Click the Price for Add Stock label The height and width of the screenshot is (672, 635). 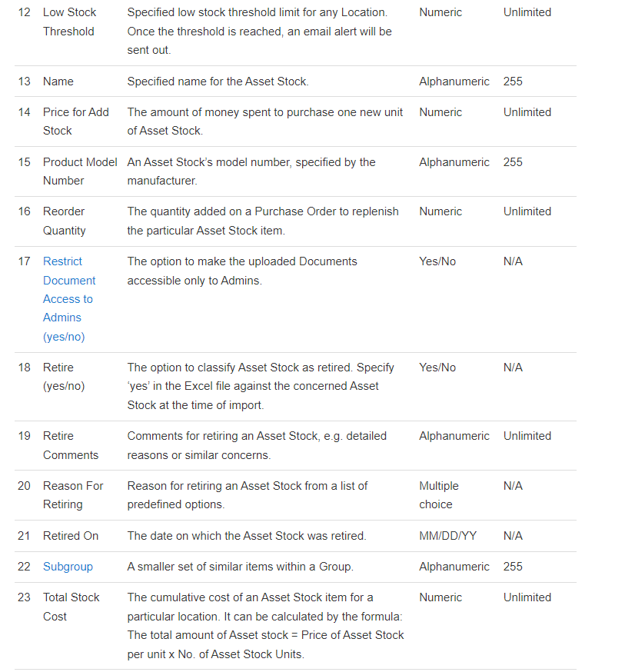click(76, 121)
